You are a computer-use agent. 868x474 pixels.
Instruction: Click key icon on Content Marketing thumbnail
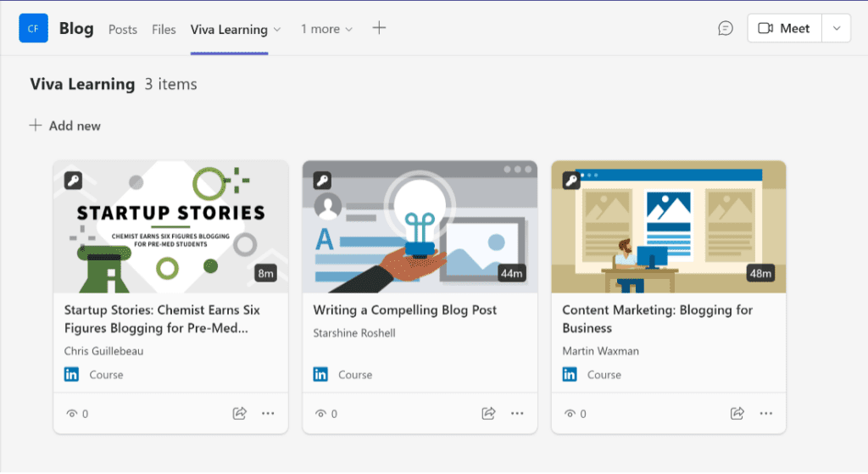pyautogui.click(x=571, y=181)
